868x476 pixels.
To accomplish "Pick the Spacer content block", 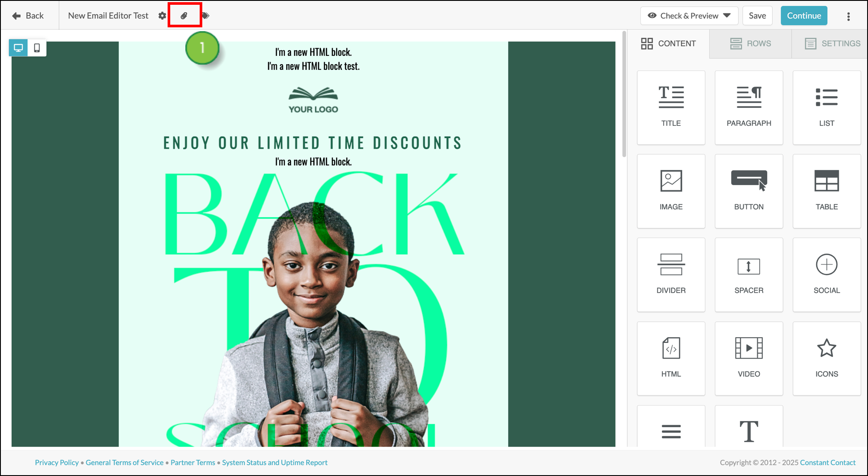I will pos(749,275).
